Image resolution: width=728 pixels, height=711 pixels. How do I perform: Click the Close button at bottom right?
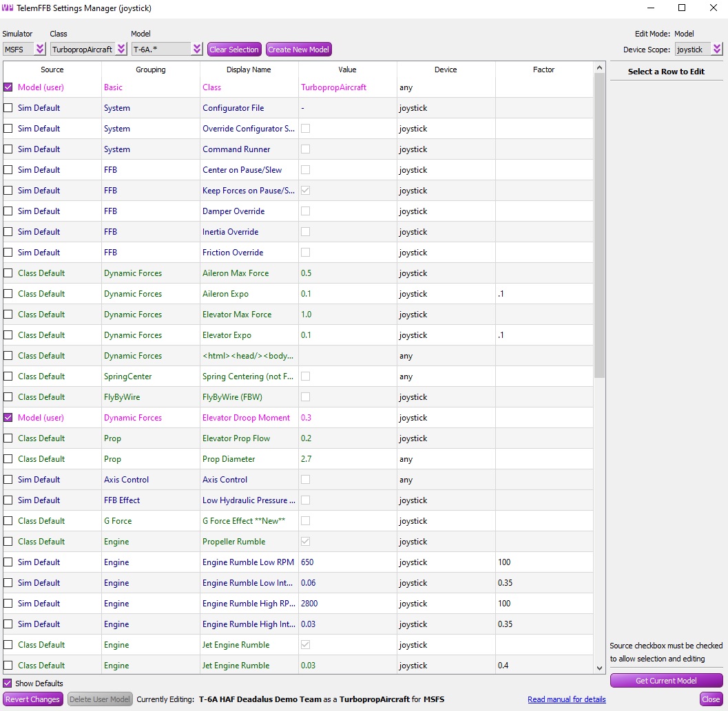[x=711, y=699]
